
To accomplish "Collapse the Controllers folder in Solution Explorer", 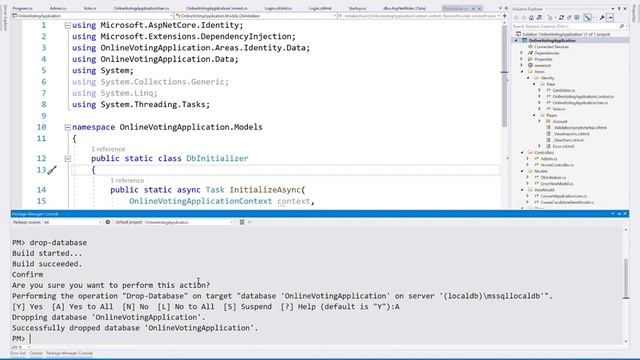I will coord(522,152).
